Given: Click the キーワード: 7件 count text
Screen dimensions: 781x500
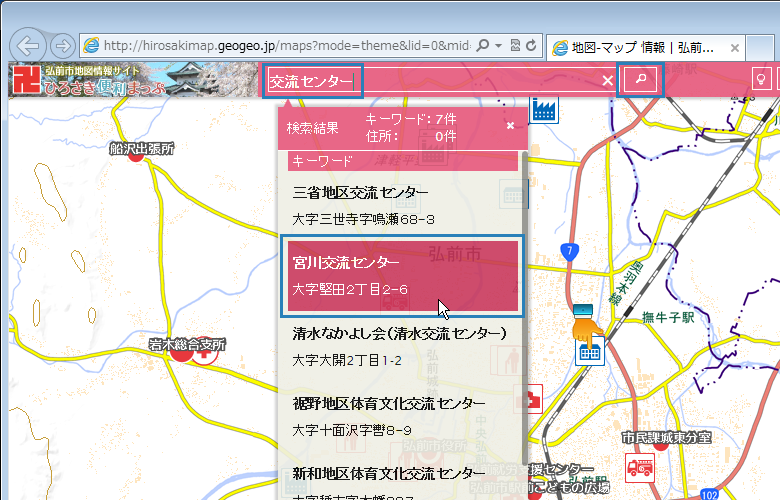Looking at the screenshot, I should [411, 120].
